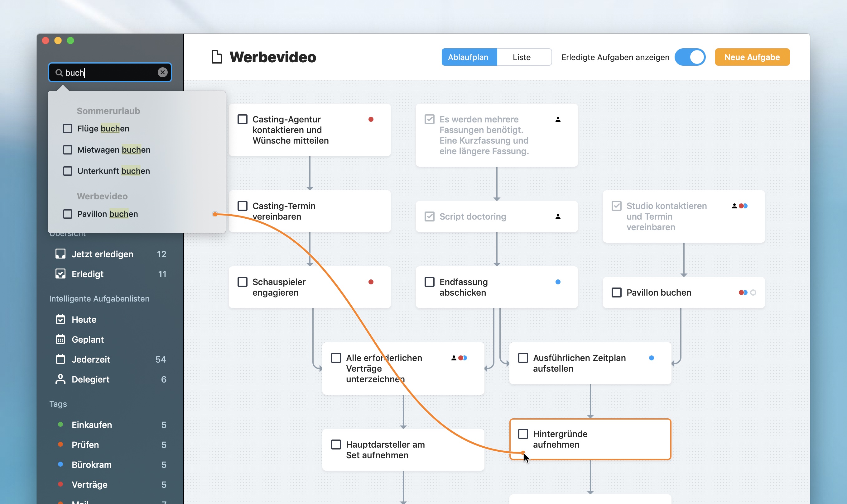847x504 pixels.
Task: Click the person icon on Script doctoring card
Action: [x=558, y=216]
